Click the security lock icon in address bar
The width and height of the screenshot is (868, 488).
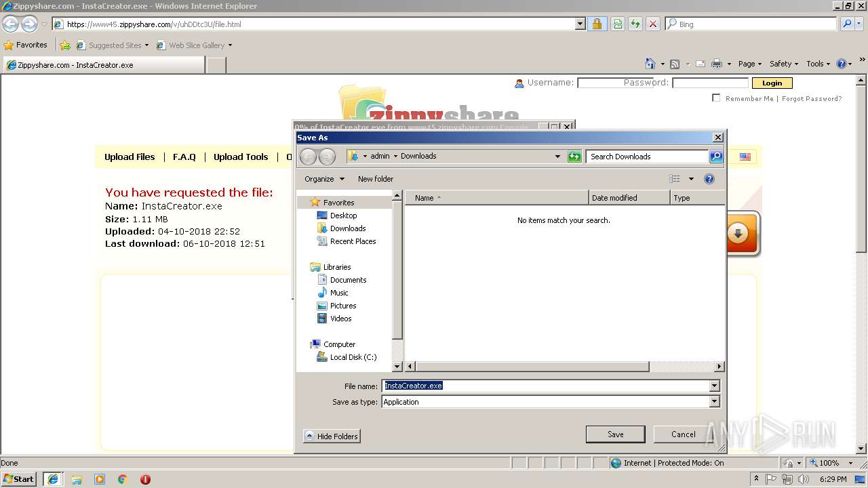pos(597,24)
